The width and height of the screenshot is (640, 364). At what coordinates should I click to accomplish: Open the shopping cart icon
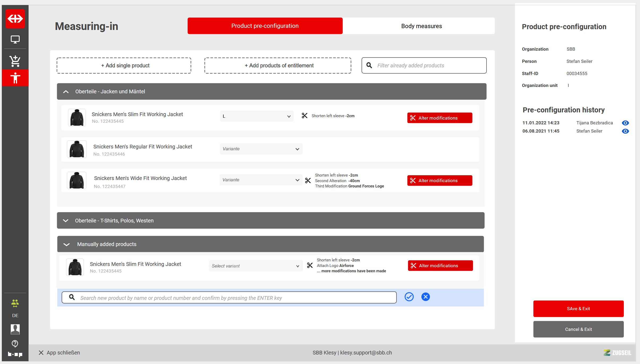tap(15, 61)
